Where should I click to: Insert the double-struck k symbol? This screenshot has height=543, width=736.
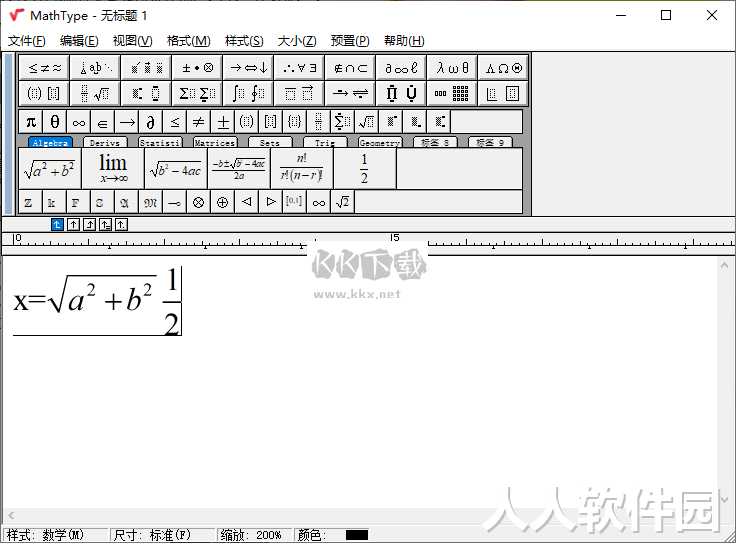pyautogui.click(x=54, y=202)
